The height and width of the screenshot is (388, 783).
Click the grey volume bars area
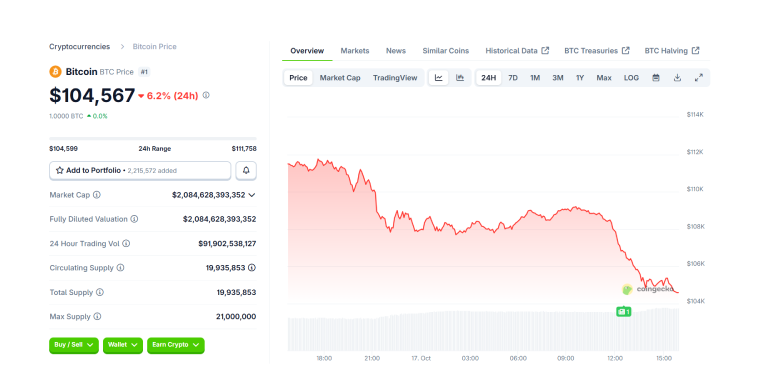[x=483, y=330]
